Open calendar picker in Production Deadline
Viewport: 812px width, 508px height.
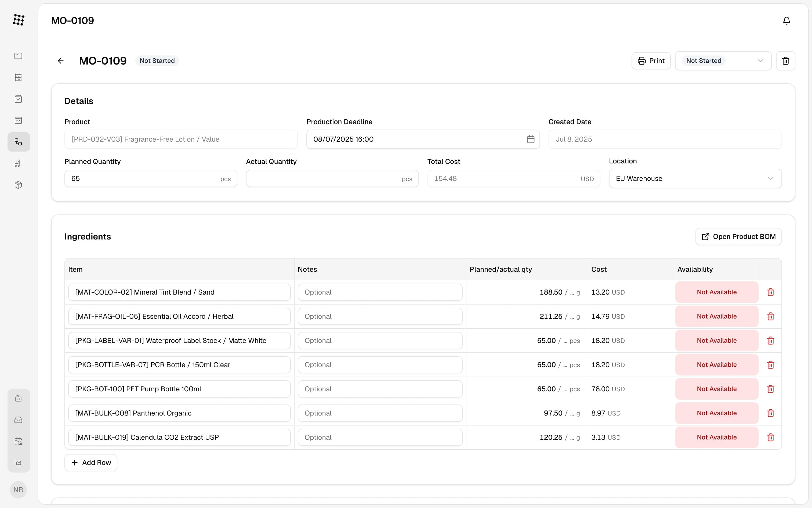[x=531, y=139]
